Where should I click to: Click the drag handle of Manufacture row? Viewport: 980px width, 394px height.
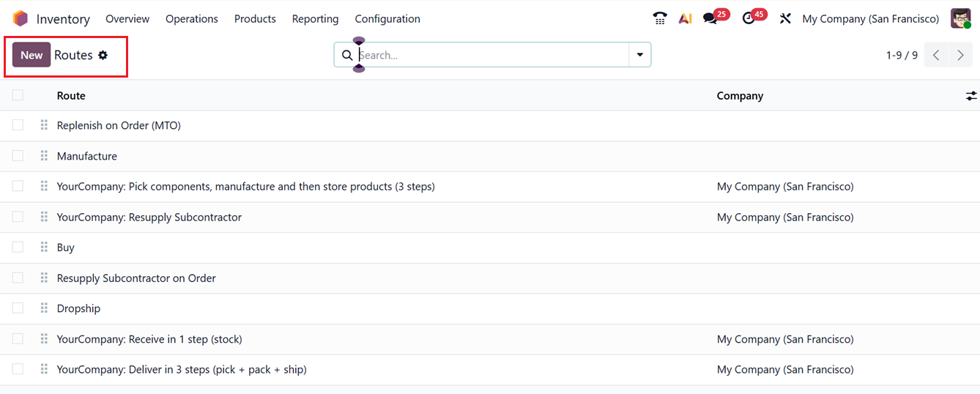point(44,156)
